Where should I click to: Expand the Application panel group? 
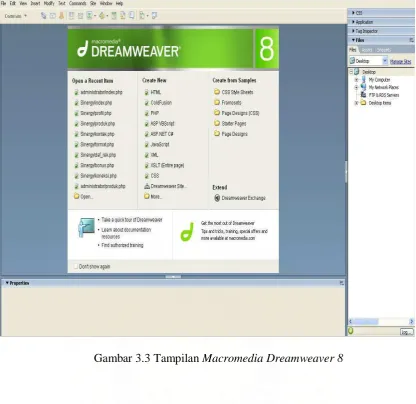pos(353,22)
